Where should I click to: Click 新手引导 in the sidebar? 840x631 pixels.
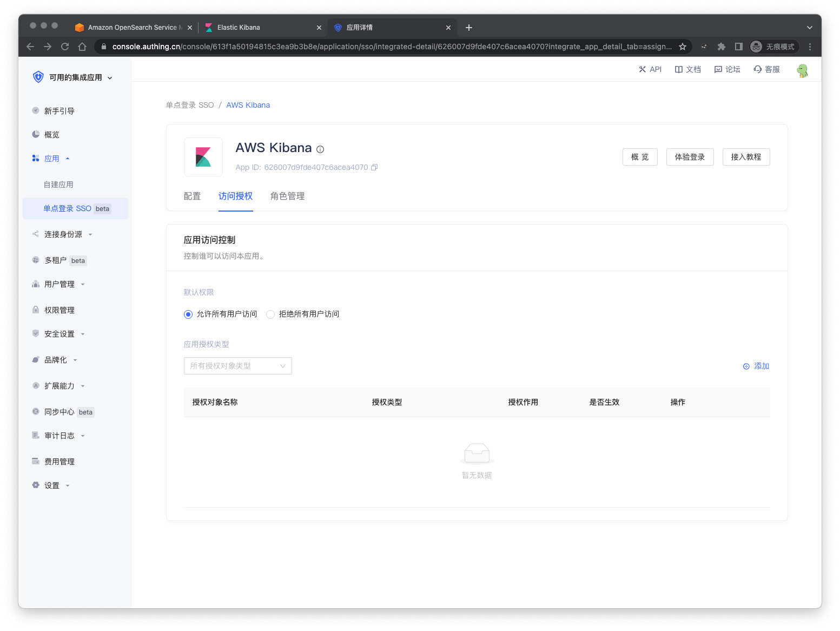point(58,110)
